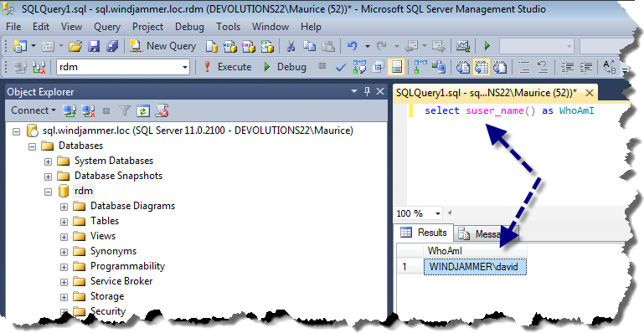Click the Increase Indent icon
This screenshot has height=333, width=644.
click(585, 67)
